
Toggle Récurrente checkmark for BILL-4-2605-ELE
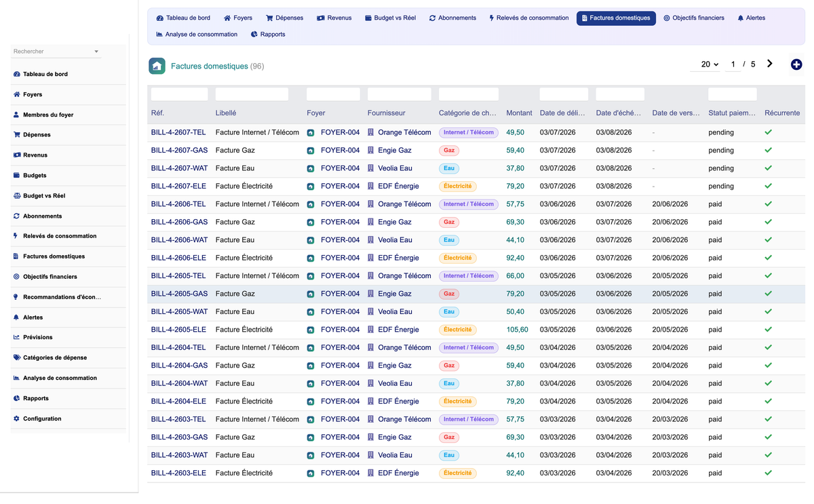point(768,330)
